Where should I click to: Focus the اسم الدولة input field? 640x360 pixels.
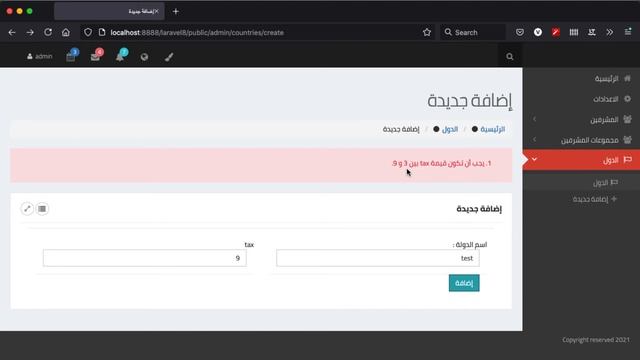[x=378, y=258]
